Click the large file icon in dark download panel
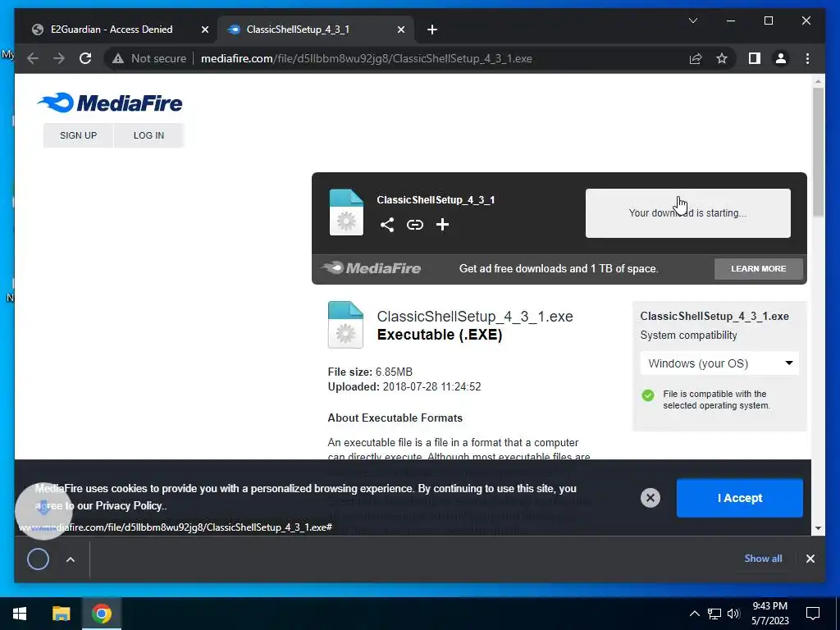840x630 pixels. pyautogui.click(x=346, y=212)
